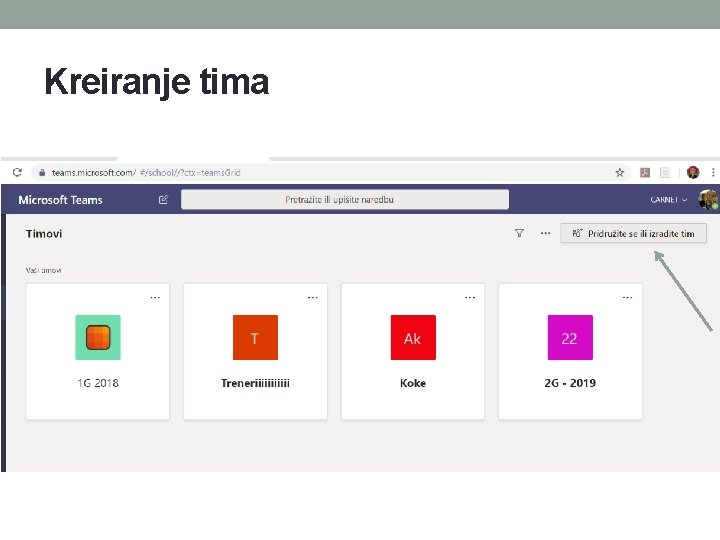The height and width of the screenshot is (540, 720).
Task: Select the 2G - 2019 team name
Action: click(x=570, y=383)
